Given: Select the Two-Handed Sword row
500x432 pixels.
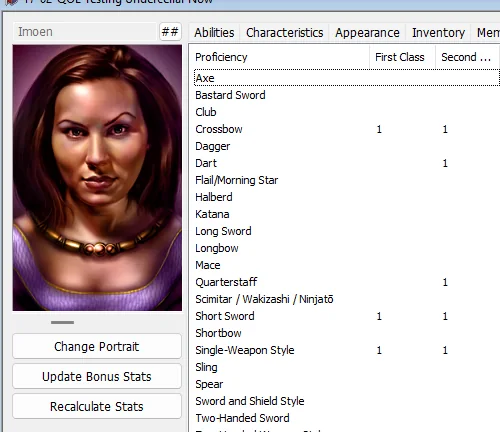Looking at the screenshot, I should point(347,418).
